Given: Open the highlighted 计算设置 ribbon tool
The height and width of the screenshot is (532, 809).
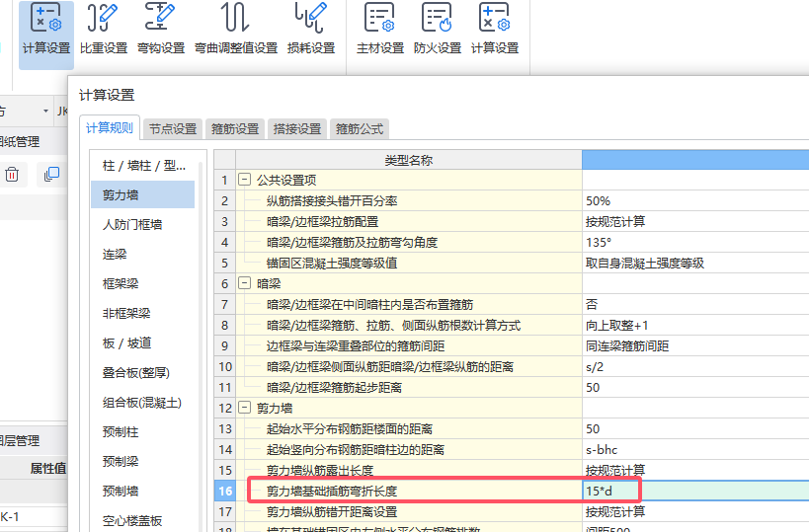Looking at the screenshot, I should tap(46, 34).
